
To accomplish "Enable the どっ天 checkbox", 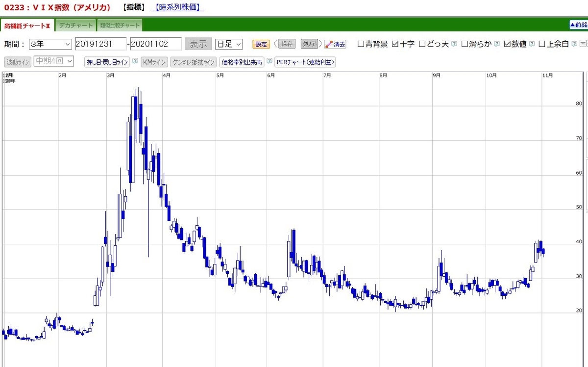I will pos(422,44).
